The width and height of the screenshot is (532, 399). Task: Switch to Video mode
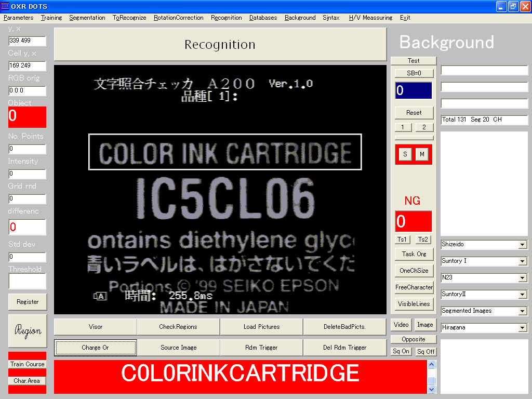point(401,325)
